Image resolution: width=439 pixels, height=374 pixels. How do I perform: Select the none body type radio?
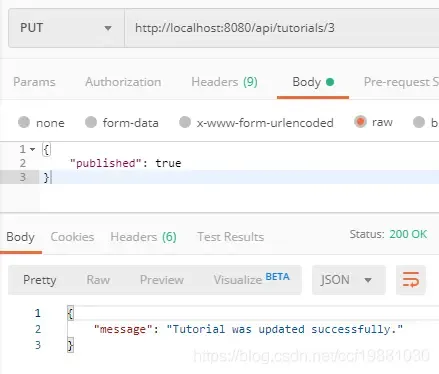pyautogui.click(x=24, y=122)
